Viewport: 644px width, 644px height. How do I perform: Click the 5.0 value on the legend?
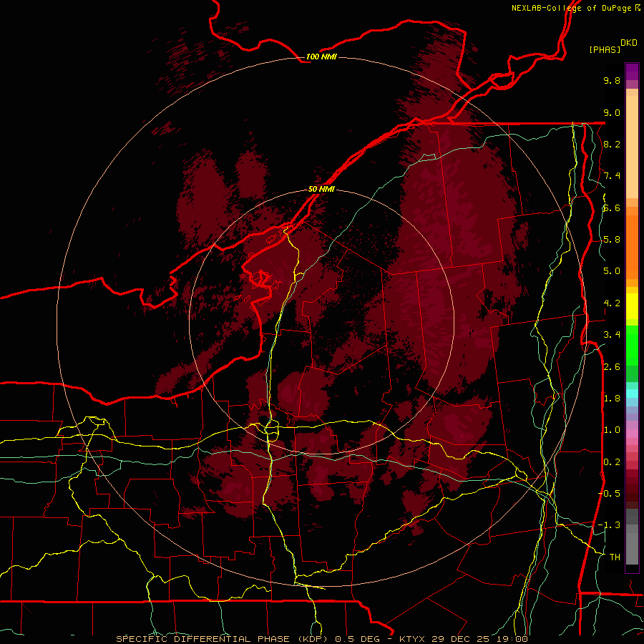click(612, 271)
